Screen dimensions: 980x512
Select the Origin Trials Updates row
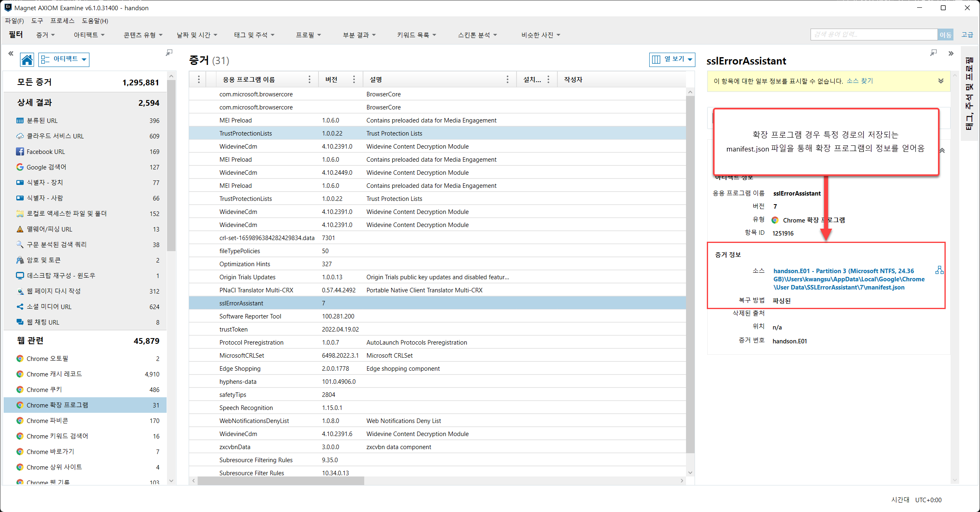[438, 277]
